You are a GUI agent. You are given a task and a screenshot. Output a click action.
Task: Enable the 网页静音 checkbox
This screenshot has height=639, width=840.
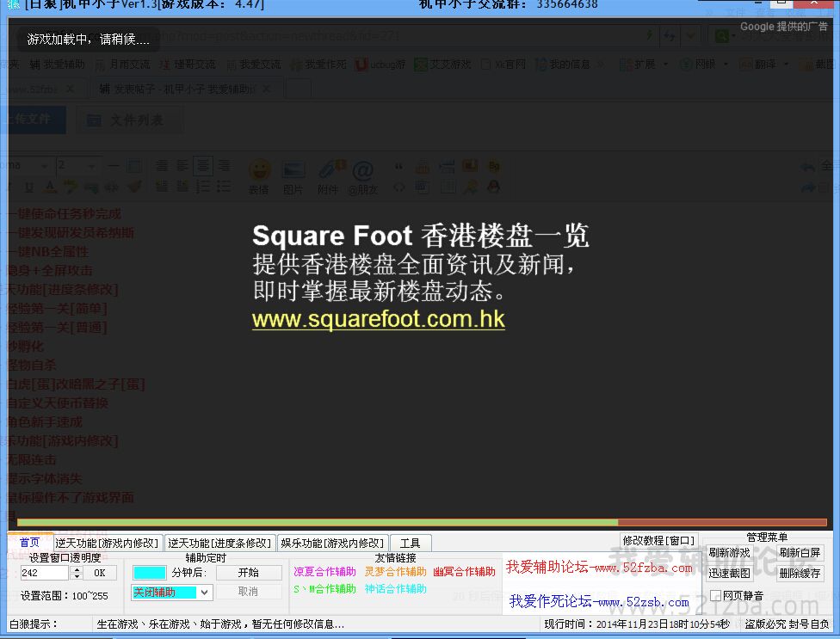(x=715, y=596)
